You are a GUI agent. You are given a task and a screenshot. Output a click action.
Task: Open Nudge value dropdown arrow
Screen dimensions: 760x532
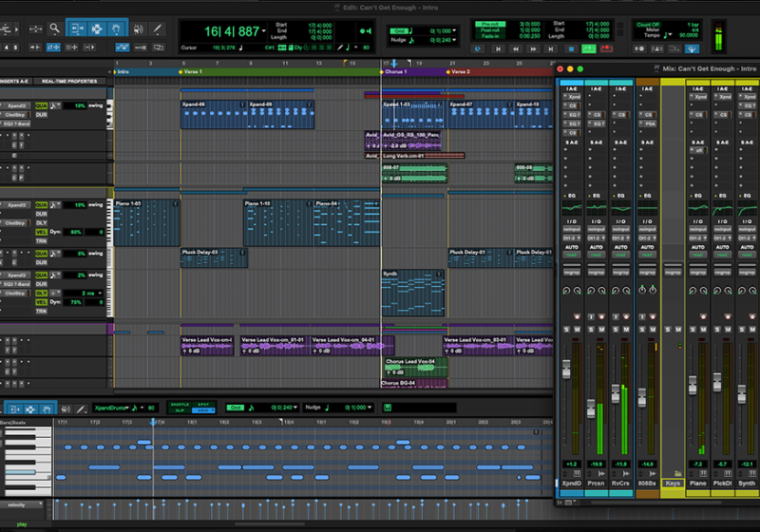click(454, 40)
